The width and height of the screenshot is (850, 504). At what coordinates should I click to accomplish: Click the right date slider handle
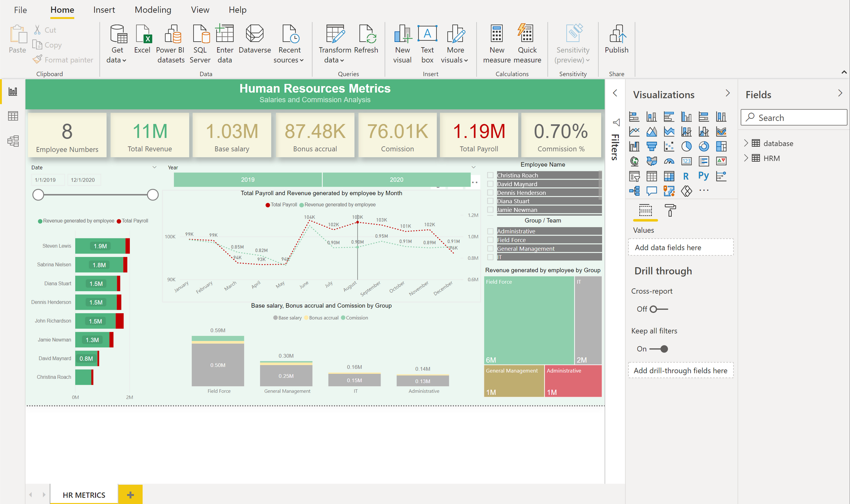(153, 195)
